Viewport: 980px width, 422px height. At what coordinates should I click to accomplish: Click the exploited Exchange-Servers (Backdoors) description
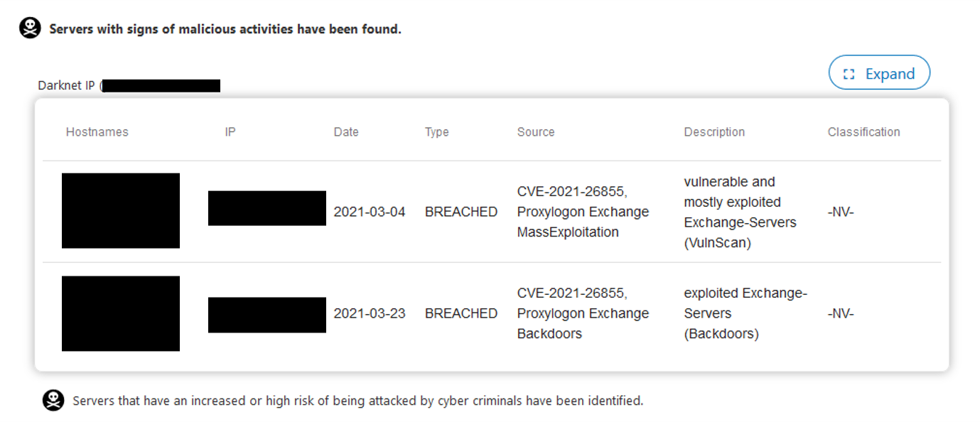click(745, 313)
